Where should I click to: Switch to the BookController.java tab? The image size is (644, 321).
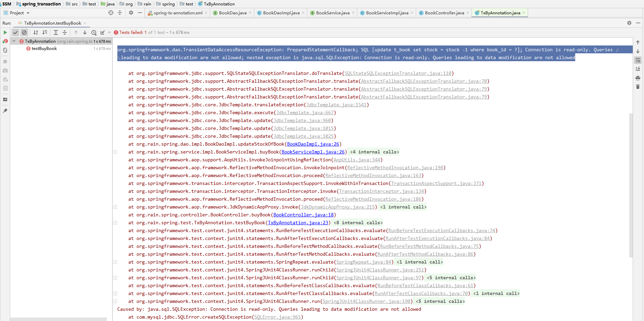(x=444, y=13)
